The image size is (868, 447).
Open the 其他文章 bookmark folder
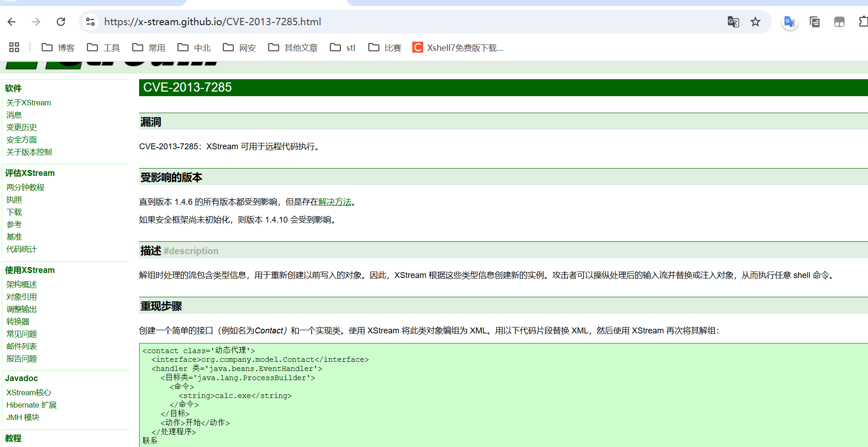coord(293,48)
